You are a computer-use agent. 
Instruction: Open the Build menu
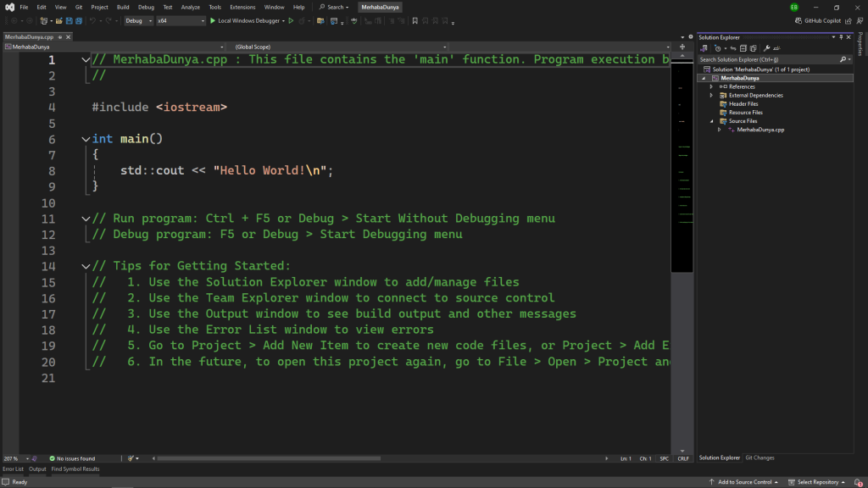click(x=123, y=7)
